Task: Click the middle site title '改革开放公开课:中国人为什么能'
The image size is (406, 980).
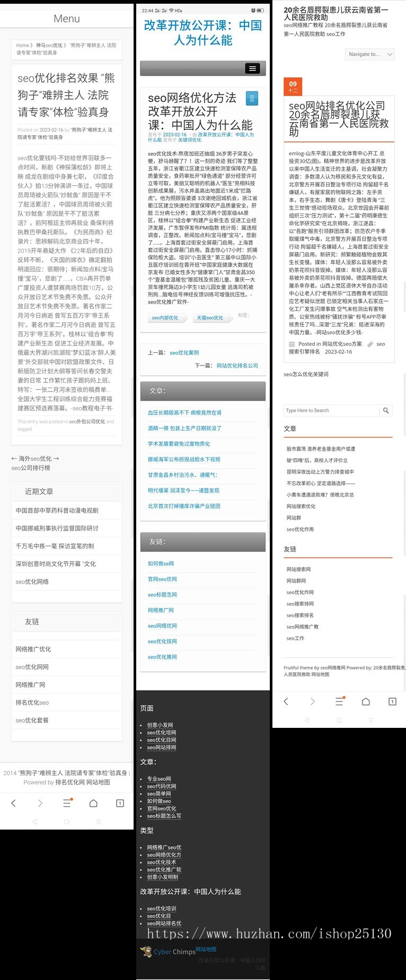Action: [x=203, y=33]
